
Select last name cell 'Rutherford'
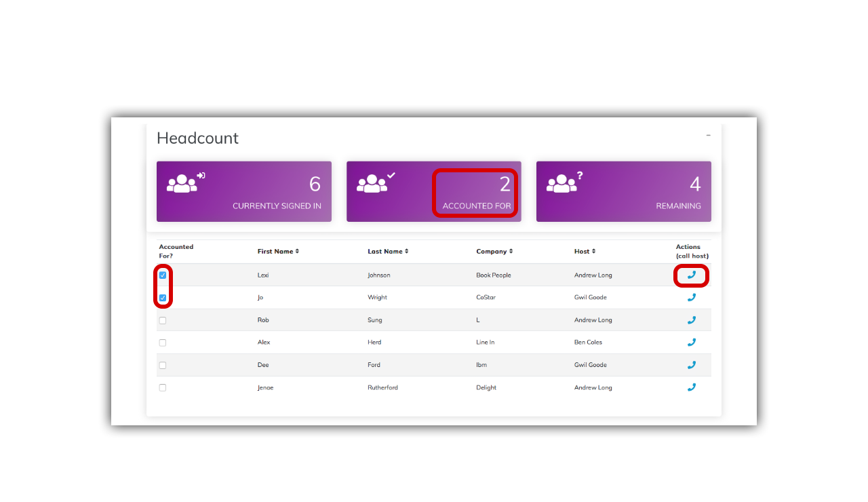[x=383, y=387]
